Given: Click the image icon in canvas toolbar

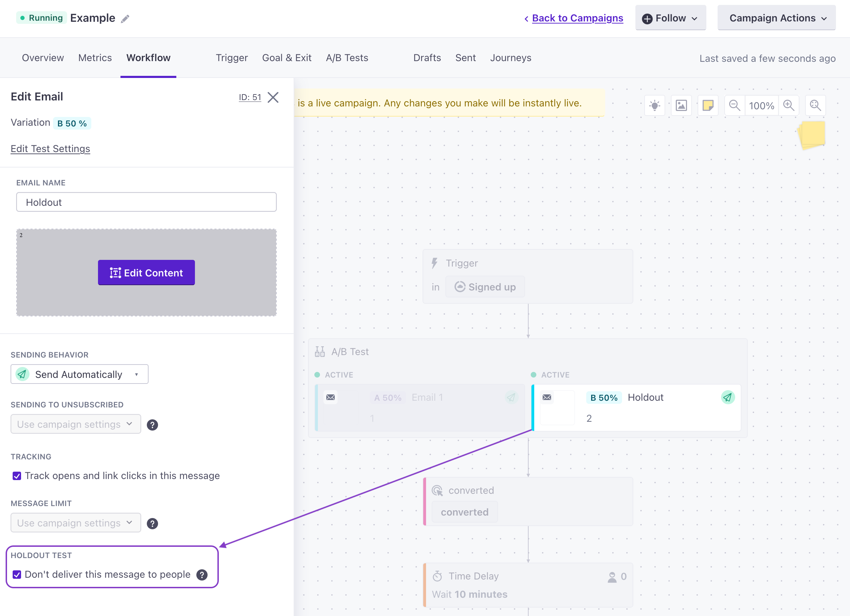Looking at the screenshot, I should coord(681,106).
